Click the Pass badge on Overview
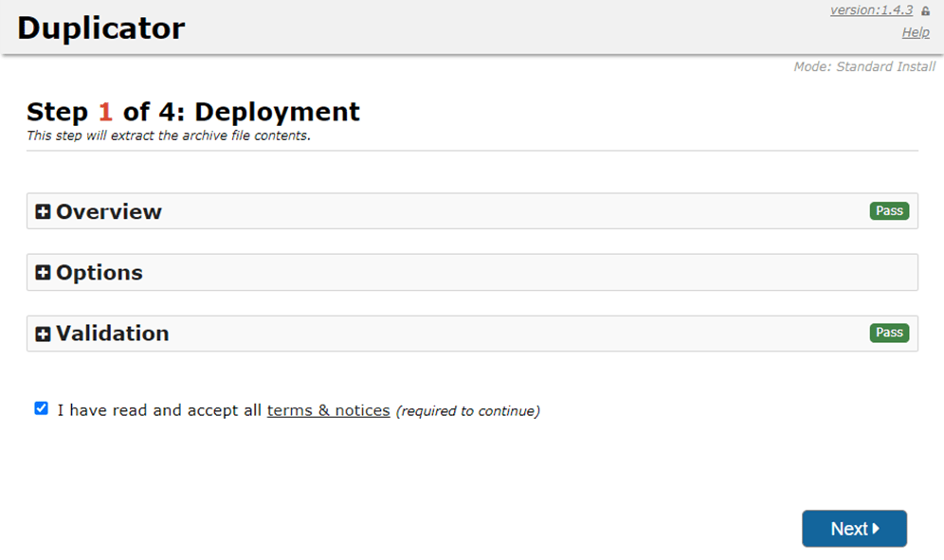Screen dimensions: 944x560 click(889, 210)
